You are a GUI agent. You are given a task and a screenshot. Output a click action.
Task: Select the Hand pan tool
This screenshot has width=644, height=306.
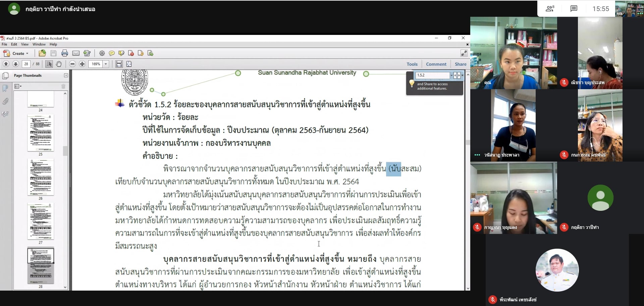coord(59,64)
